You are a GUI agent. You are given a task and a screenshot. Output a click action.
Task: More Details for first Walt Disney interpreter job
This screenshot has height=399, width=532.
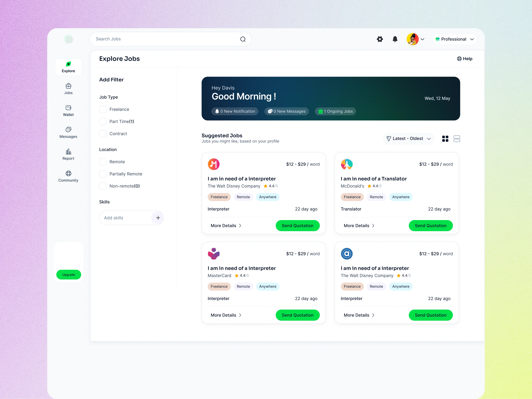pos(226,226)
